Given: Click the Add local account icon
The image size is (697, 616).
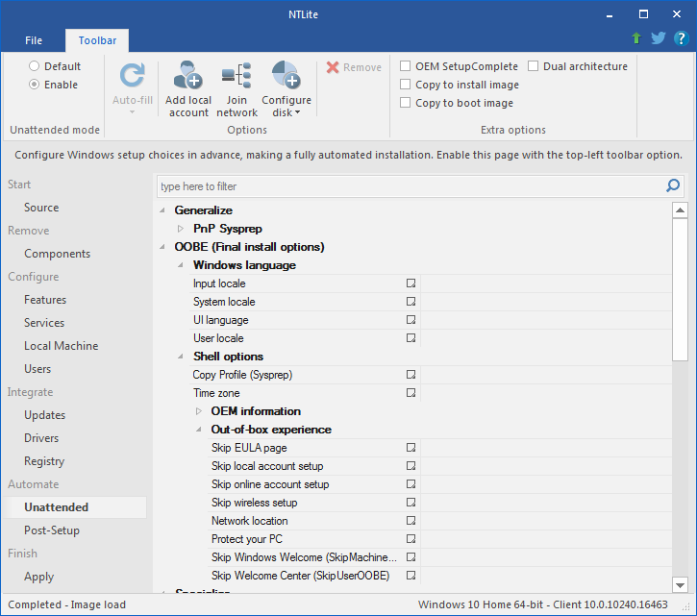Looking at the screenshot, I should tap(188, 75).
